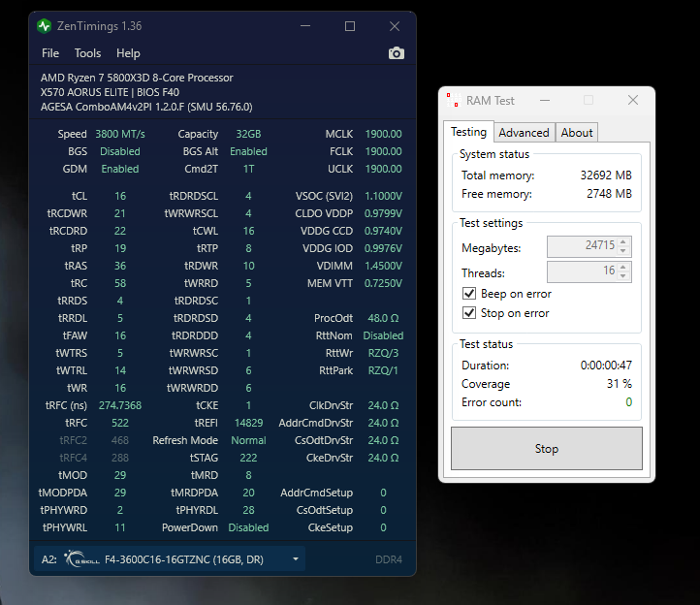The image size is (700, 605).
Task: Open the Help menu in ZenTimings
Action: click(128, 53)
